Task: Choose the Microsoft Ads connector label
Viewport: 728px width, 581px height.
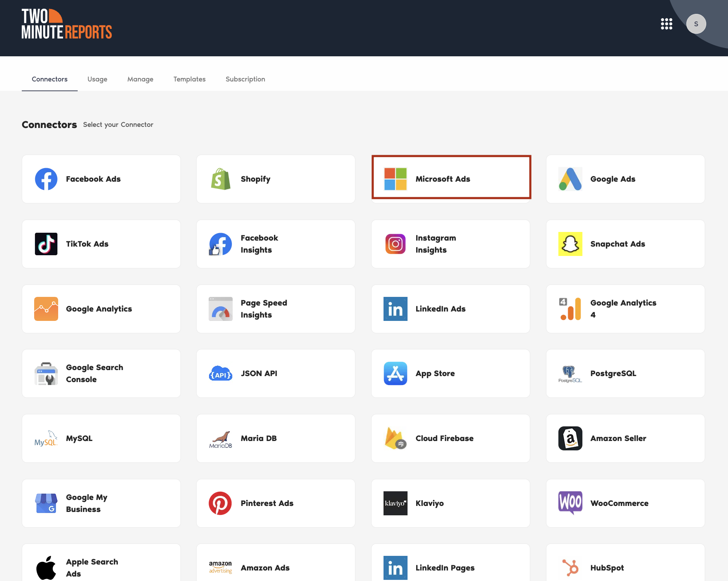Action: point(443,179)
